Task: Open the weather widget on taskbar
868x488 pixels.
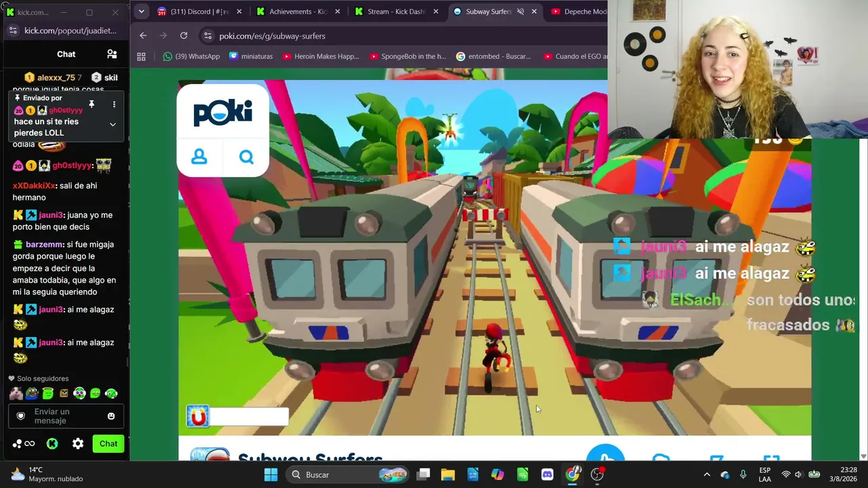Action: (47, 474)
